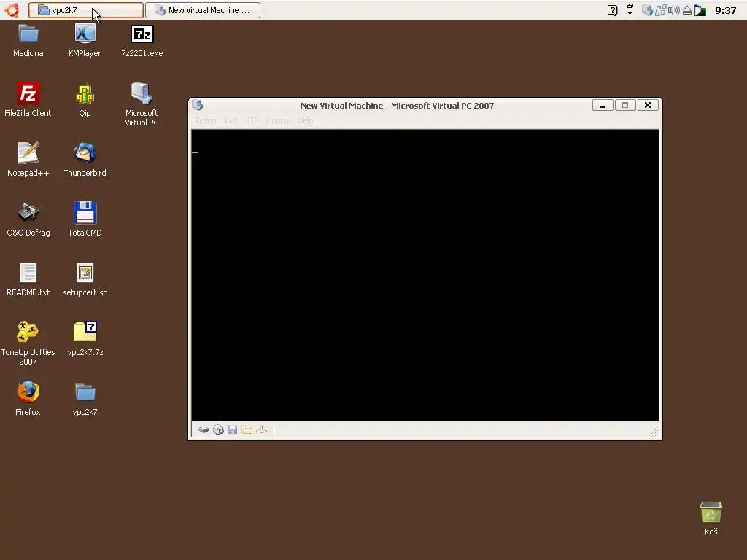Click inside the black virtual machine screen
Image resolution: width=747 pixels, height=560 pixels.
coord(425,275)
